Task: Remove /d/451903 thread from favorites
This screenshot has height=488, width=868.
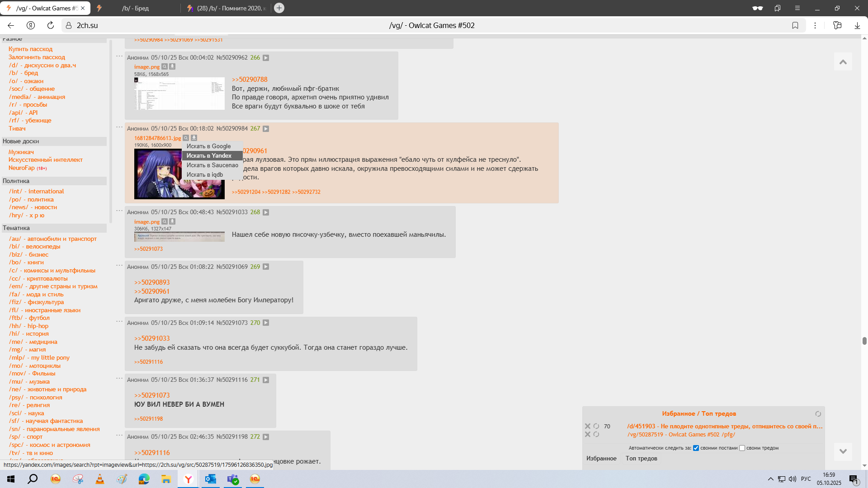Action: [x=588, y=426]
